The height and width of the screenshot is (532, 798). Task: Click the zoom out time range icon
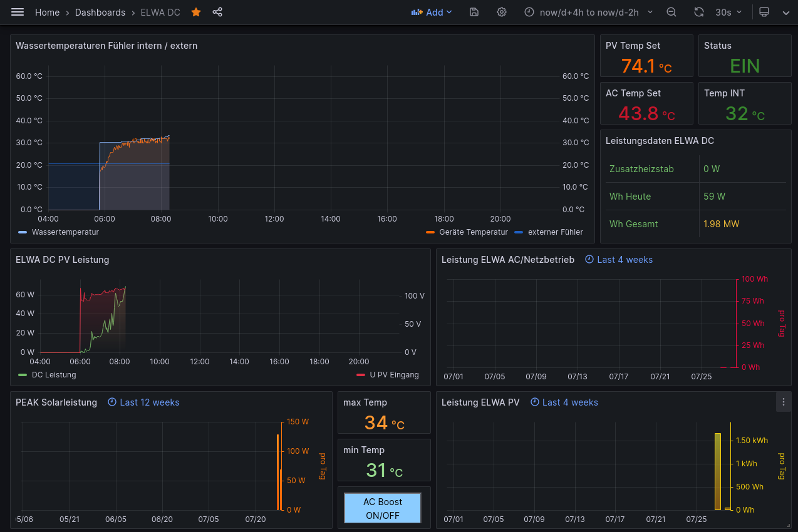(x=671, y=13)
